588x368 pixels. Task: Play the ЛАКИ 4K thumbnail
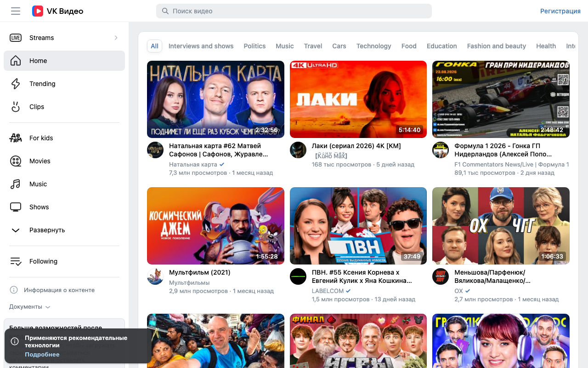[x=358, y=99]
